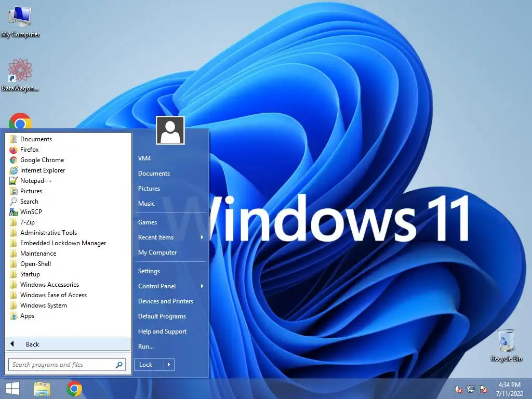Open the arrow next to Lock
The width and height of the screenshot is (532, 399).
point(169,365)
